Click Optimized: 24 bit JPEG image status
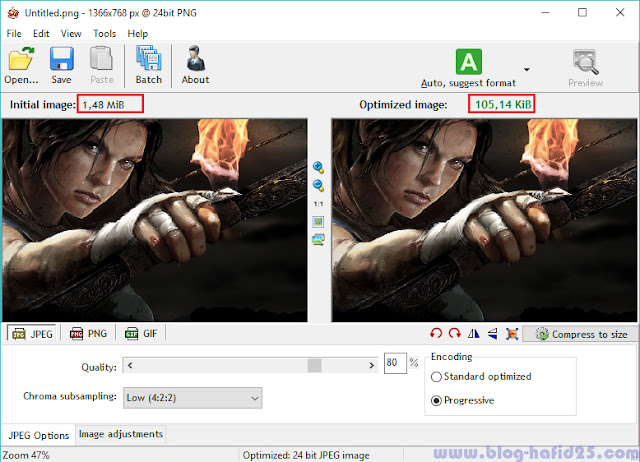 click(306, 455)
